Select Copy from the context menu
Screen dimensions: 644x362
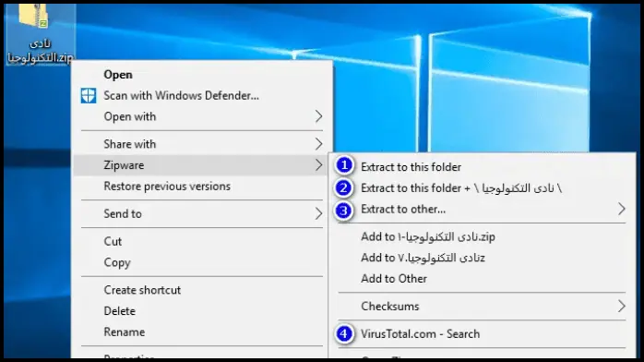tap(117, 262)
